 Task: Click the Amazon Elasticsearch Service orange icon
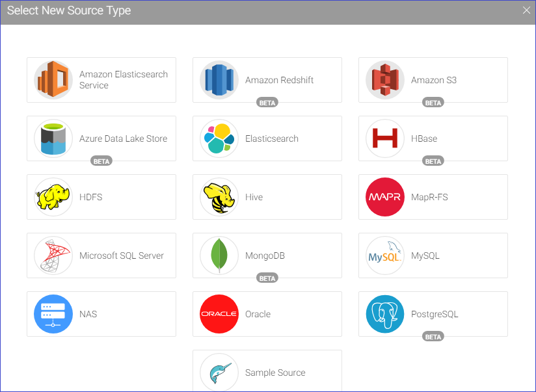click(x=53, y=80)
